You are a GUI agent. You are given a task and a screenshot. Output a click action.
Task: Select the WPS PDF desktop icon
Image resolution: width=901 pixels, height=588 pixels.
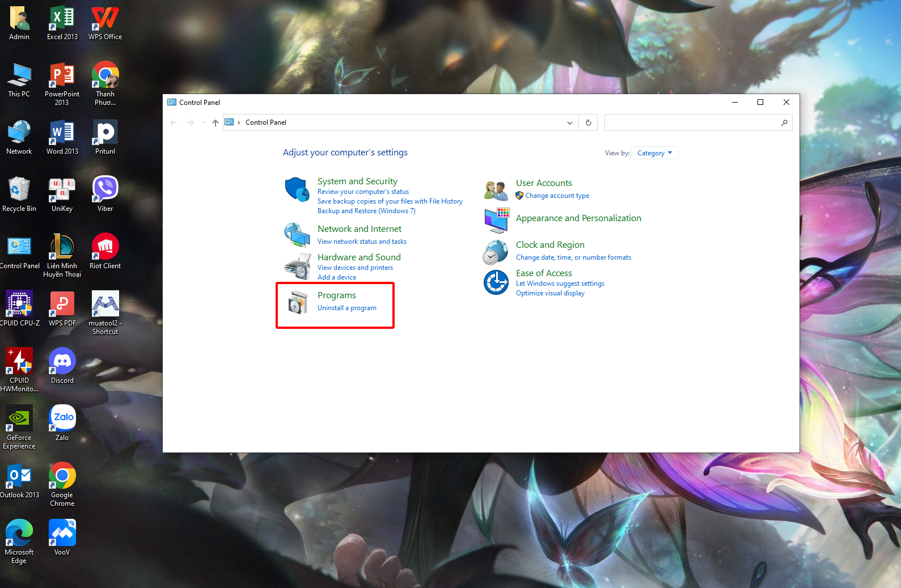(62, 309)
